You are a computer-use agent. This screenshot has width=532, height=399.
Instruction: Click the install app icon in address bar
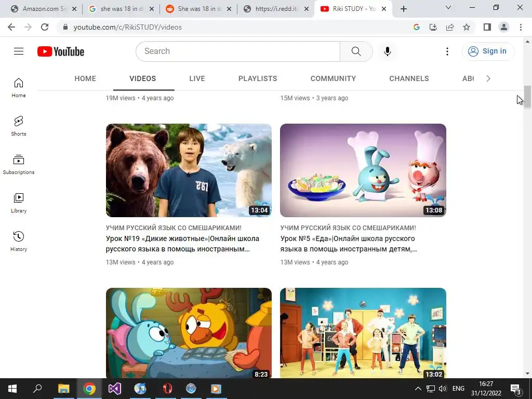[x=433, y=27]
